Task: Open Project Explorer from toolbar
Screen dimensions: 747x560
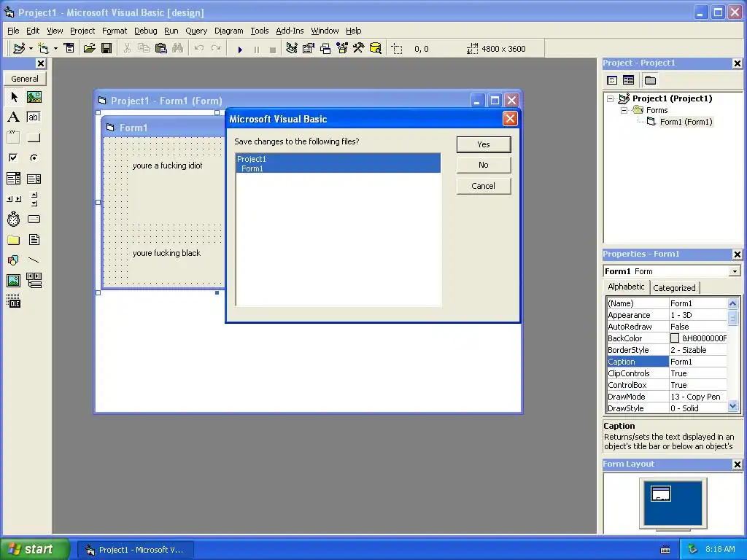Action: pos(292,49)
